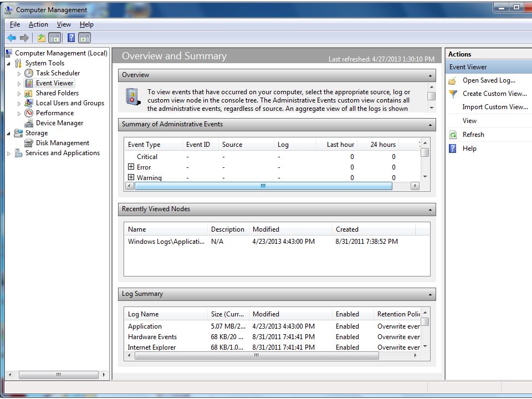Image resolution: width=532 pixels, height=399 pixels.
Task: Click the green Refresh icon in Actions
Action: pyautogui.click(x=453, y=135)
